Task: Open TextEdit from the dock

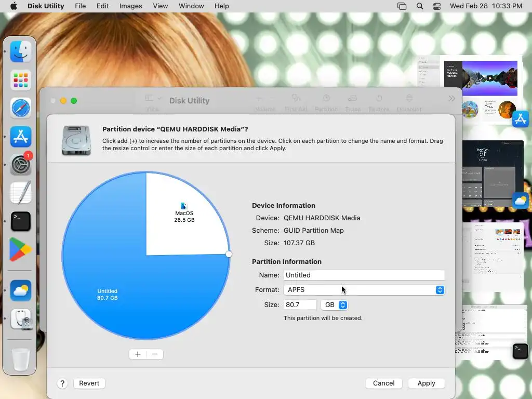Action: tap(21, 193)
